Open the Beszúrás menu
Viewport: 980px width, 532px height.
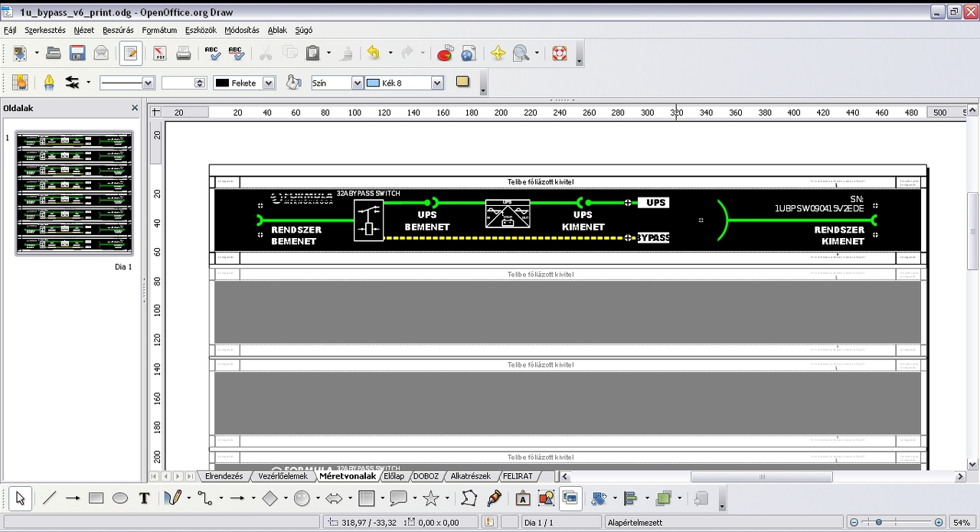pyautogui.click(x=118, y=31)
